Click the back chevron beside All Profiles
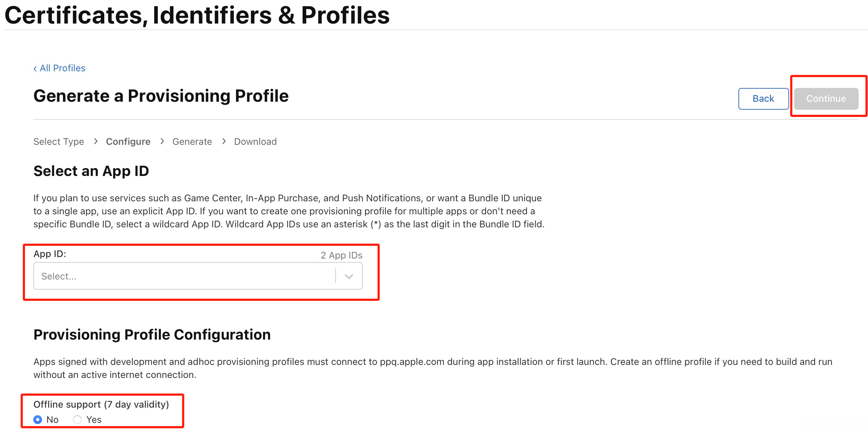The height and width of the screenshot is (429, 868). pos(35,68)
